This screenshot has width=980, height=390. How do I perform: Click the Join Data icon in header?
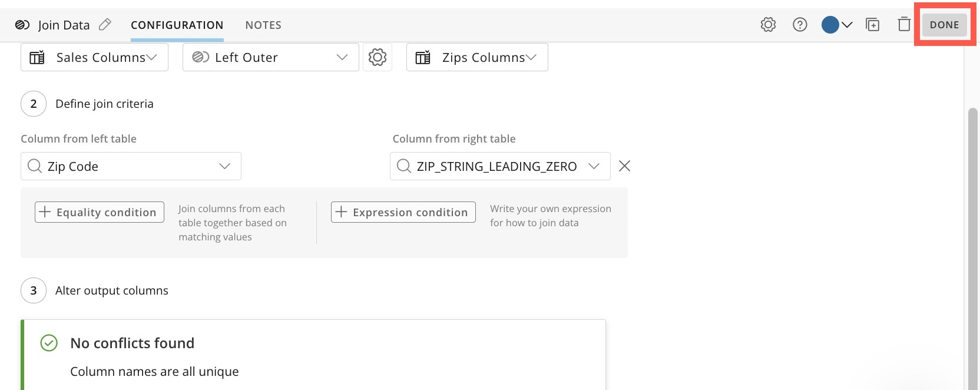[22, 25]
